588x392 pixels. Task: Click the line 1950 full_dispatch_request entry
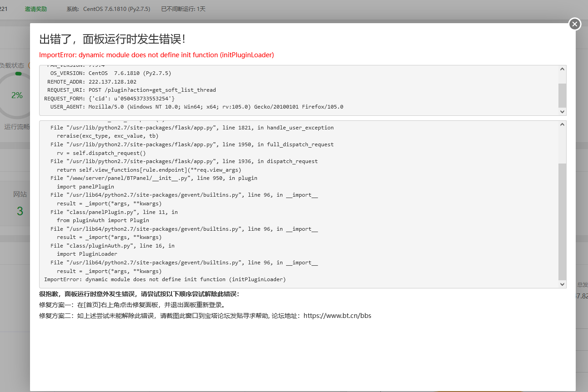click(x=192, y=144)
